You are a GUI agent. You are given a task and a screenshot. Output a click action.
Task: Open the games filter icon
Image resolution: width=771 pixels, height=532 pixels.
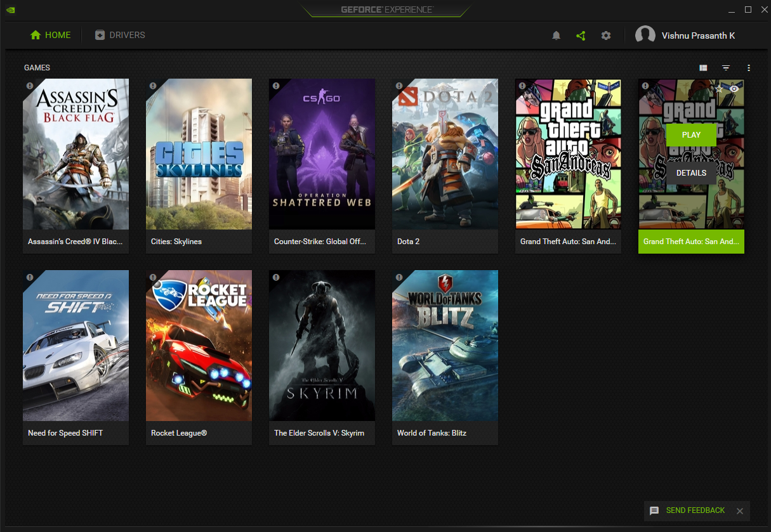pyautogui.click(x=726, y=68)
